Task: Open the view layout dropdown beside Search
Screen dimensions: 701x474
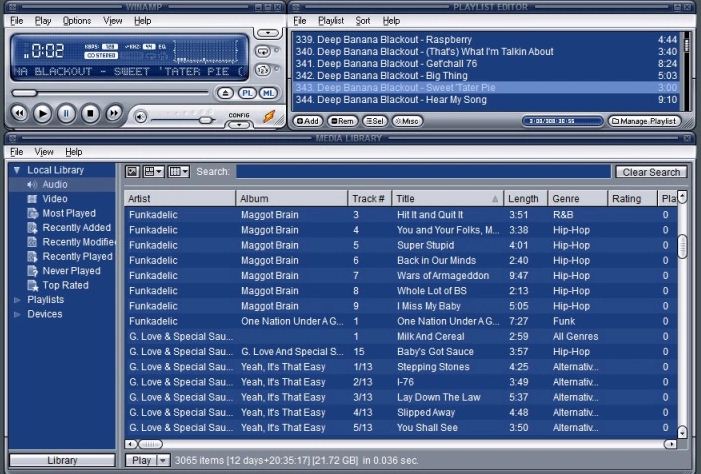Action: (x=153, y=171)
